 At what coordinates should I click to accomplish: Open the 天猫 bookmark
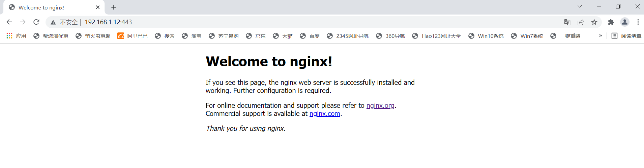(283, 36)
